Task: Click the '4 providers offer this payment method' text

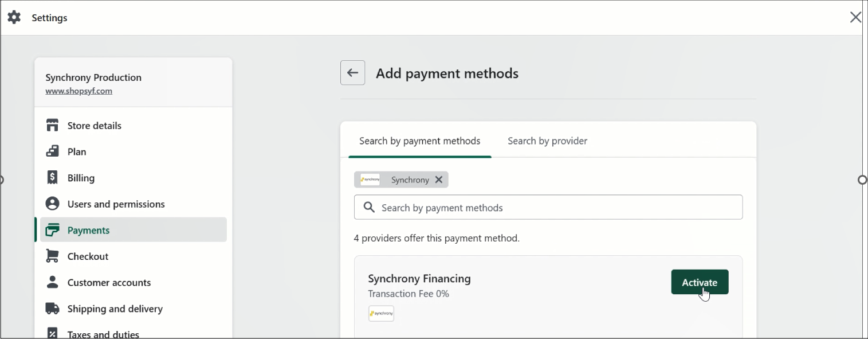Action: click(437, 237)
